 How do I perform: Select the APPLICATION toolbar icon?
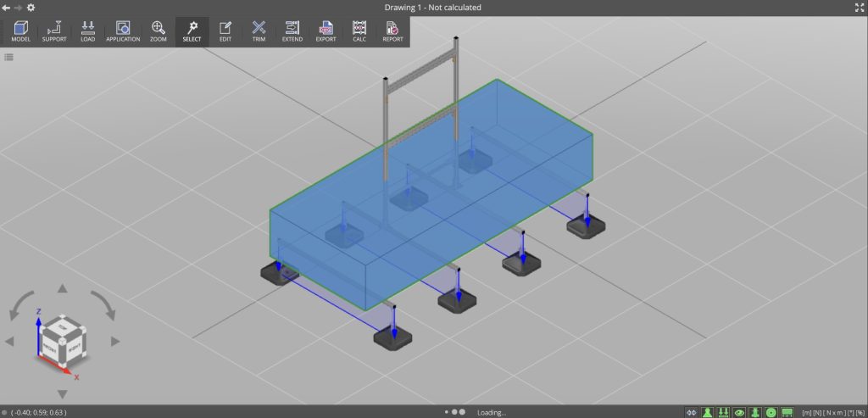coord(123,31)
